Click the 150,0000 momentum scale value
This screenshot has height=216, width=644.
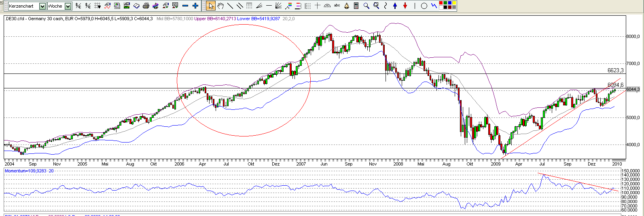pyautogui.click(x=630, y=171)
